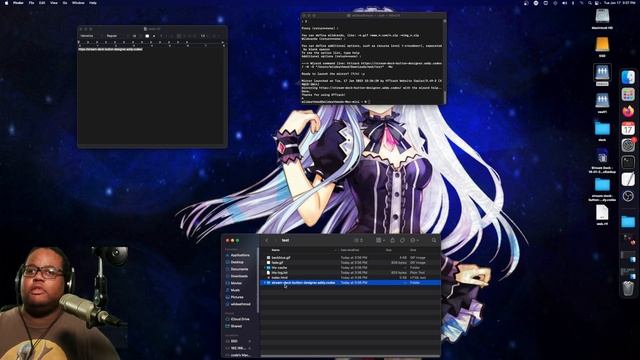Click the menu bar date and clock

click(620, 3)
